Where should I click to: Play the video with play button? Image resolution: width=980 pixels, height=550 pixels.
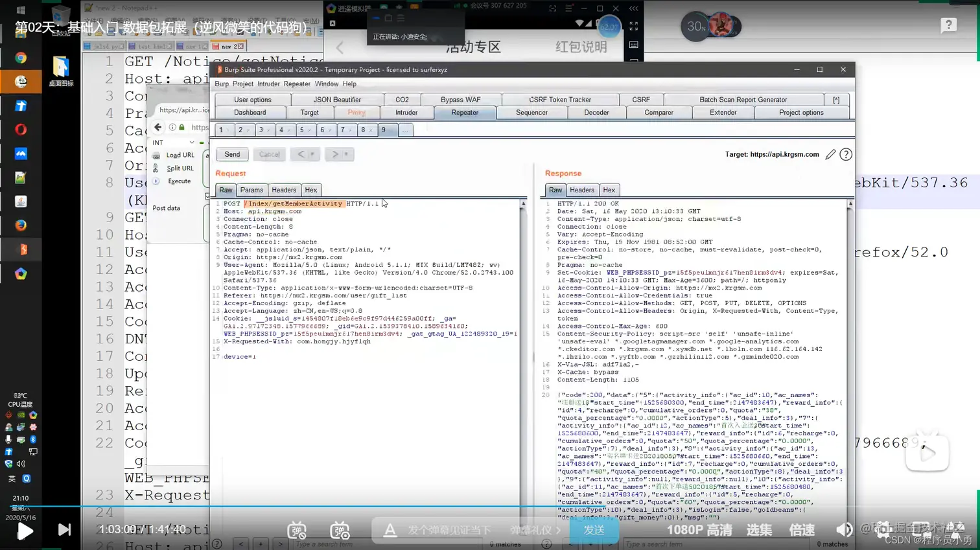coord(25,531)
